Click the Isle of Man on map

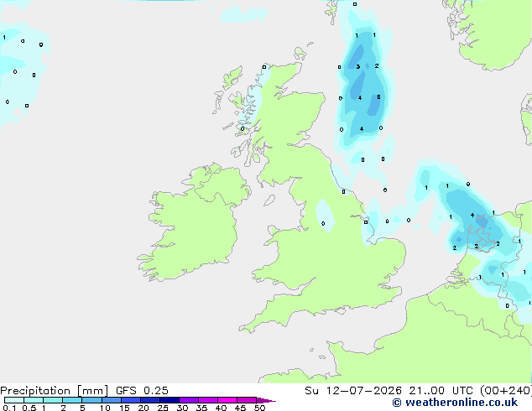[x=269, y=200]
